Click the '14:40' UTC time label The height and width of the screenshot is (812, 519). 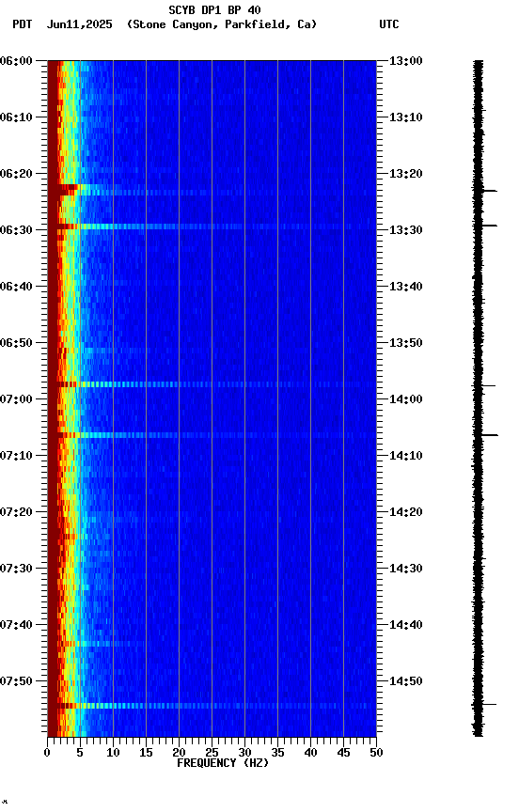[x=406, y=625]
